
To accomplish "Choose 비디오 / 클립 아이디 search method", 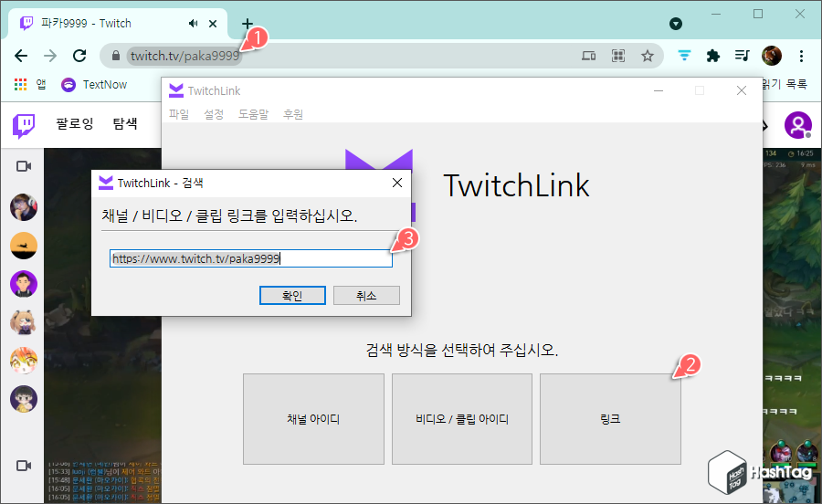I will pyautogui.click(x=462, y=419).
